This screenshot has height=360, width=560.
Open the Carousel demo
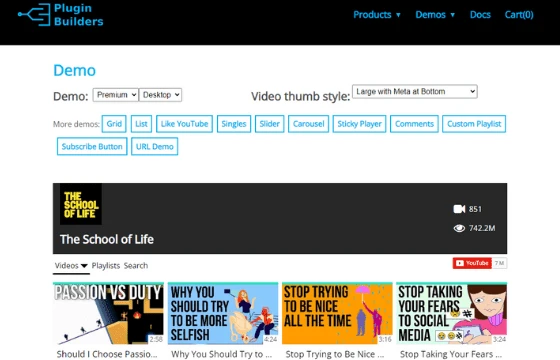point(308,124)
